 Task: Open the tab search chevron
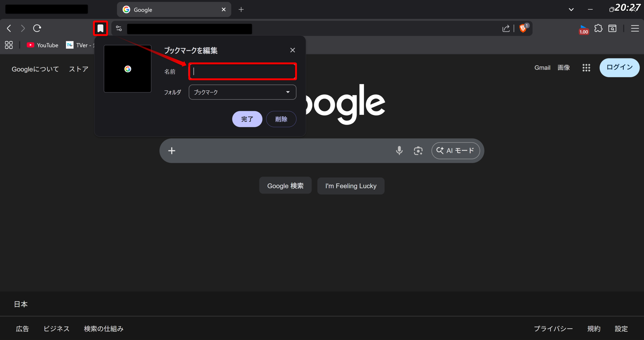click(x=571, y=10)
